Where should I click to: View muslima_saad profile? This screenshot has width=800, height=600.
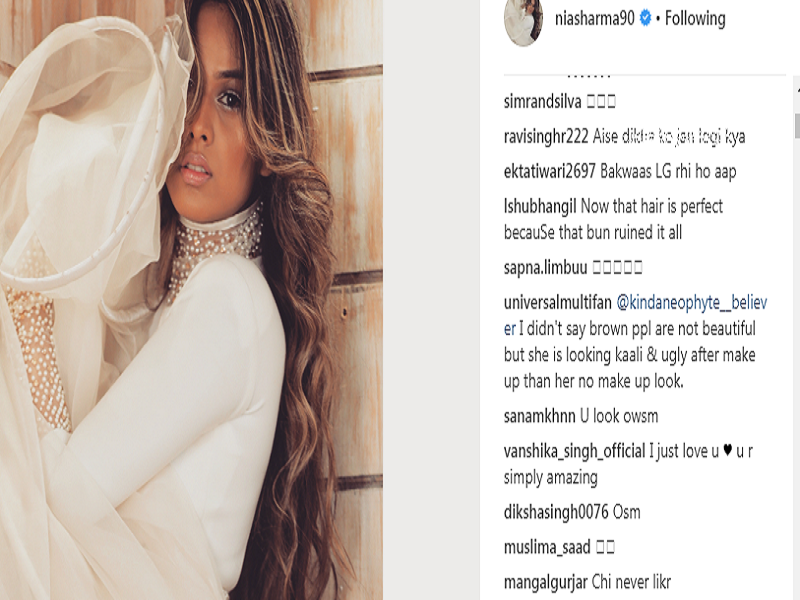tap(547, 547)
